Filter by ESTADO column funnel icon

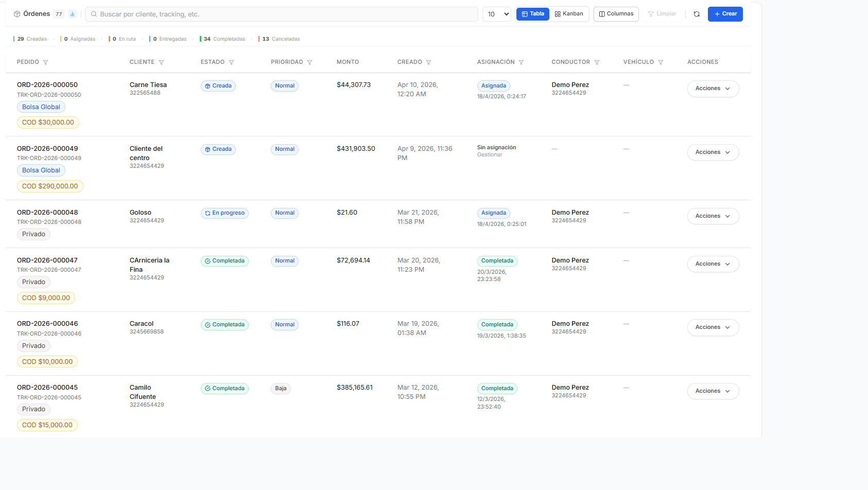pos(231,62)
